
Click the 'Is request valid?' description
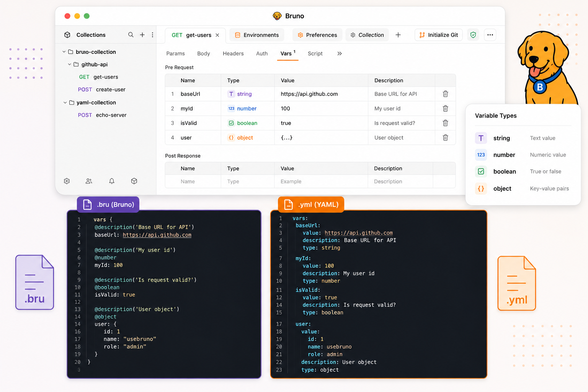(x=395, y=123)
